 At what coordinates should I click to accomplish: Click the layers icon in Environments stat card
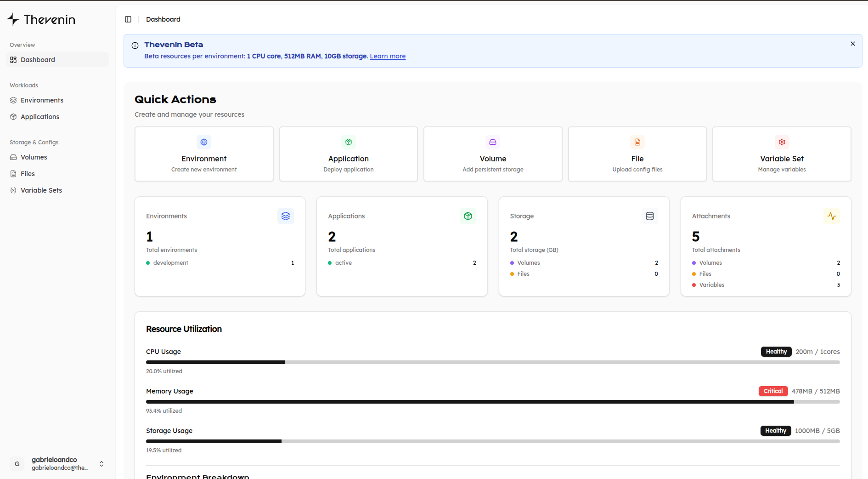pyautogui.click(x=286, y=216)
